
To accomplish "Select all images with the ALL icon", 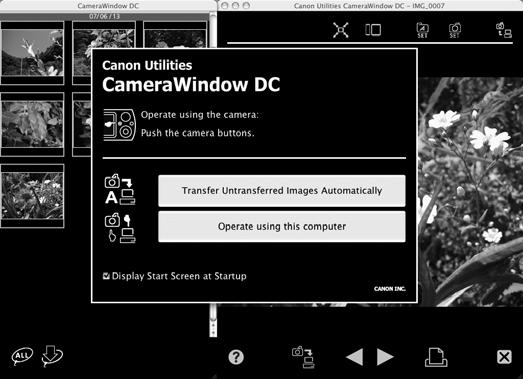I will point(22,356).
